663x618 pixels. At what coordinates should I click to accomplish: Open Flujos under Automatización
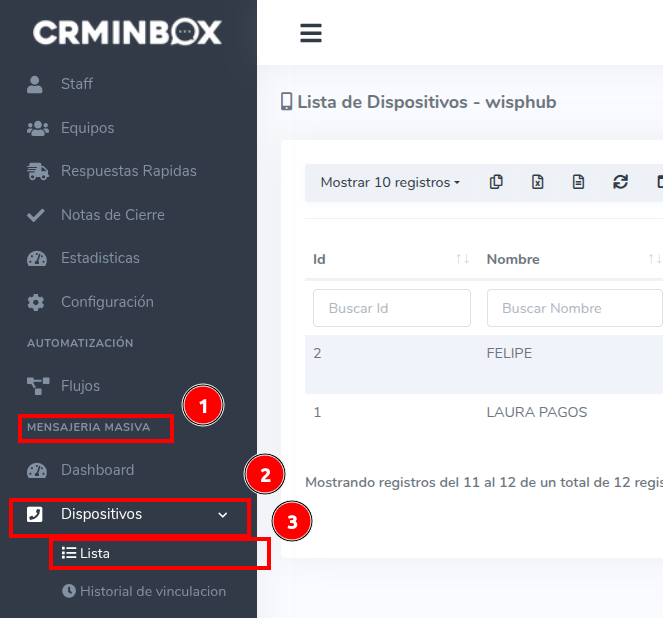tap(80, 386)
